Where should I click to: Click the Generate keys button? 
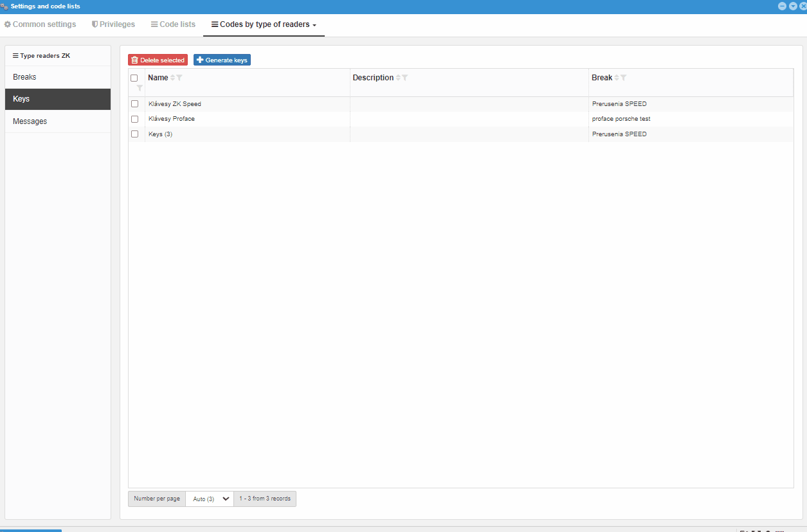point(222,60)
